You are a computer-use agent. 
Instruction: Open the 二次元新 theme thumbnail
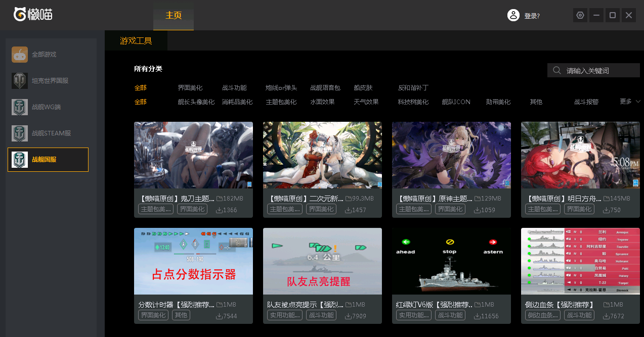(x=322, y=155)
